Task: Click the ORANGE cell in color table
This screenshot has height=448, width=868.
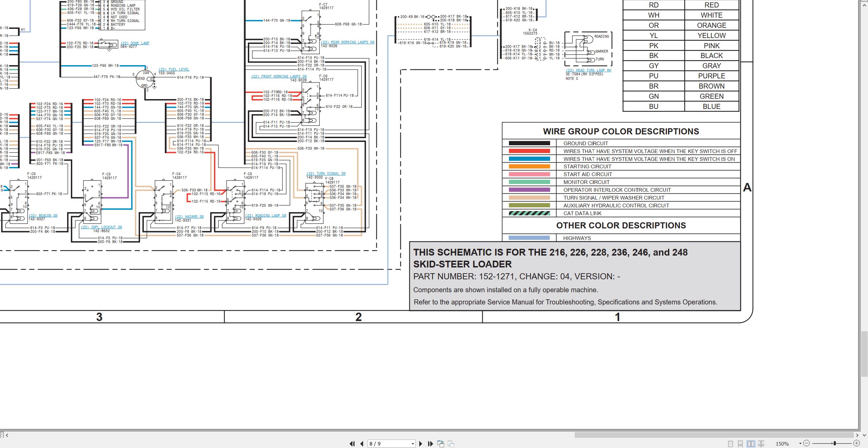Action: pyautogui.click(x=711, y=25)
